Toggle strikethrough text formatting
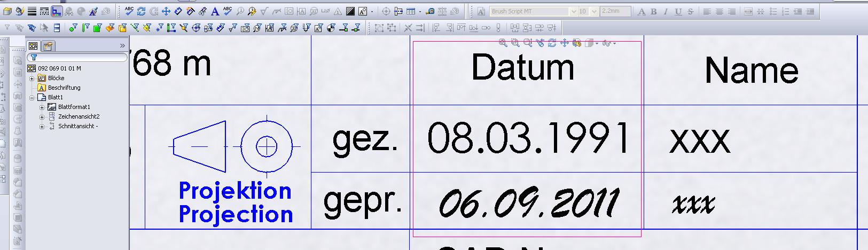 coord(690,11)
